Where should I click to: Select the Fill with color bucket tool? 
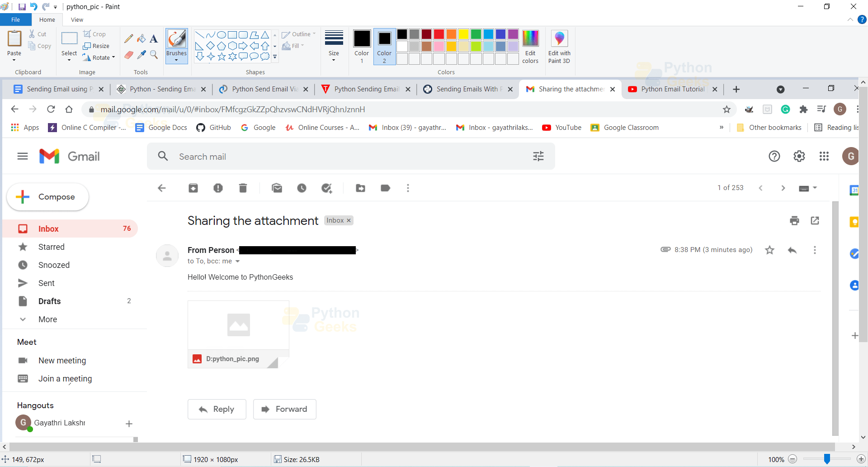pyautogui.click(x=141, y=38)
